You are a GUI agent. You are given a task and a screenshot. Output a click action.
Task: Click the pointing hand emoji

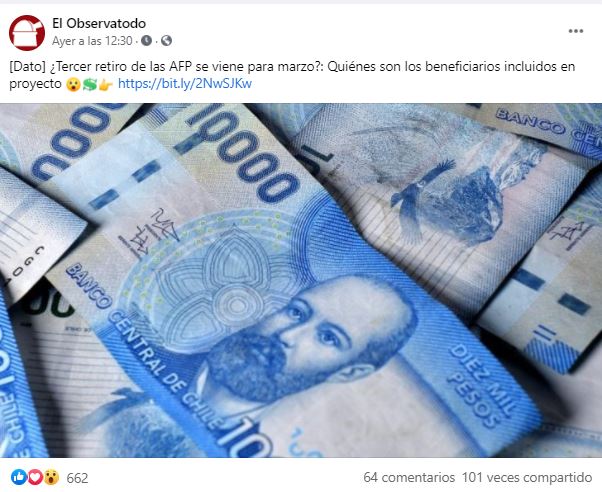pyautogui.click(x=106, y=84)
